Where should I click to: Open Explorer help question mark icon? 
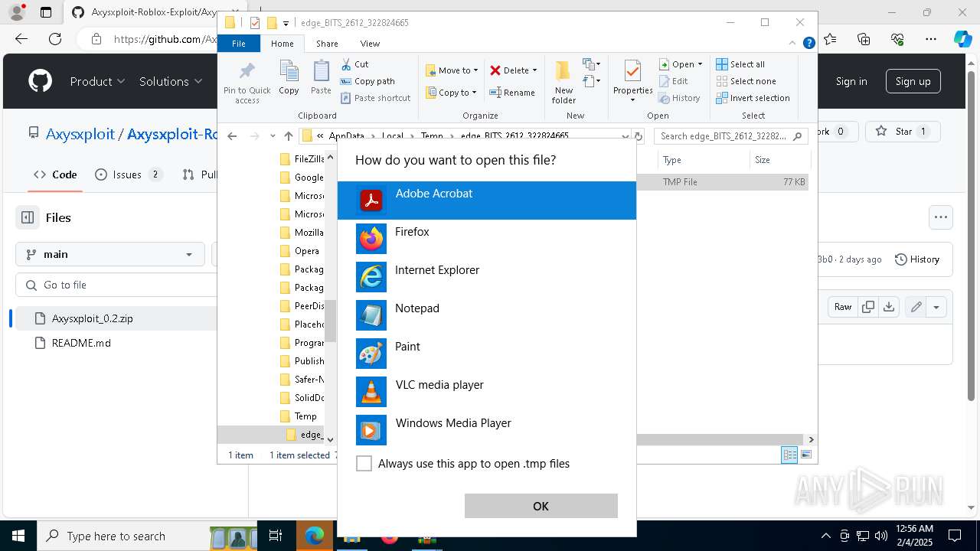[x=808, y=44]
